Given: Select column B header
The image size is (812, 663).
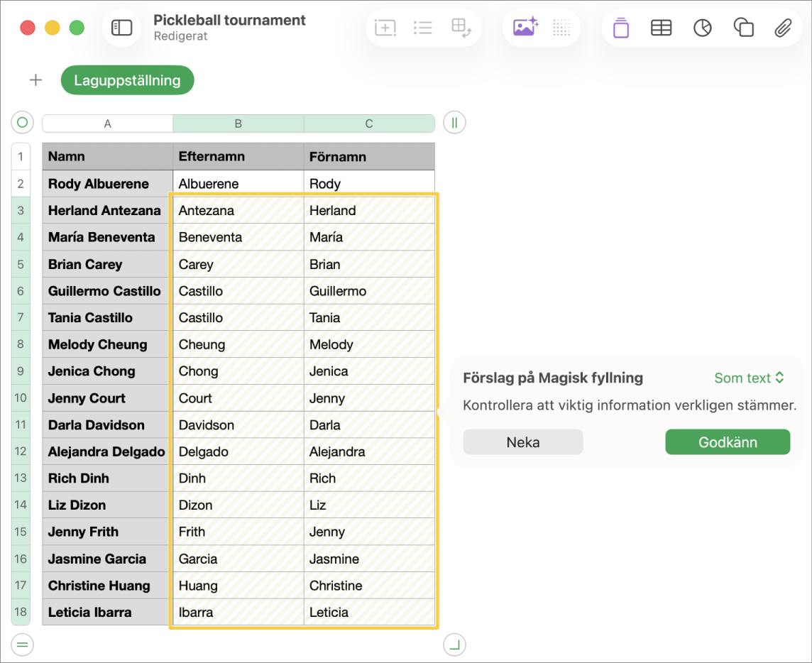Looking at the screenshot, I should tap(238, 124).
